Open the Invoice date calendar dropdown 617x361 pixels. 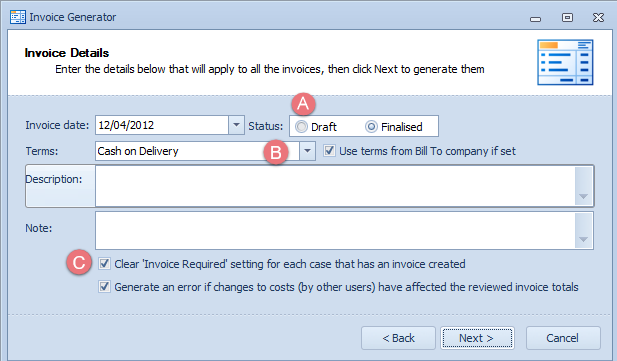tap(236, 125)
